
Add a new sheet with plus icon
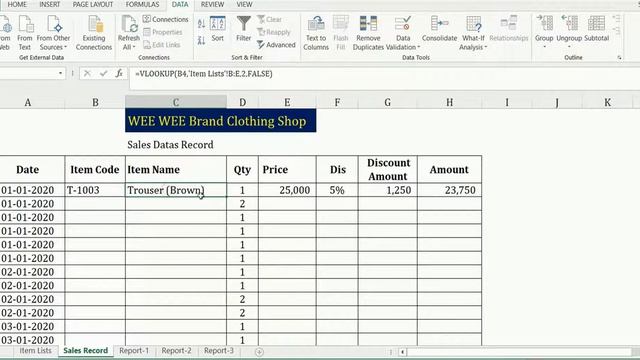coord(259,352)
